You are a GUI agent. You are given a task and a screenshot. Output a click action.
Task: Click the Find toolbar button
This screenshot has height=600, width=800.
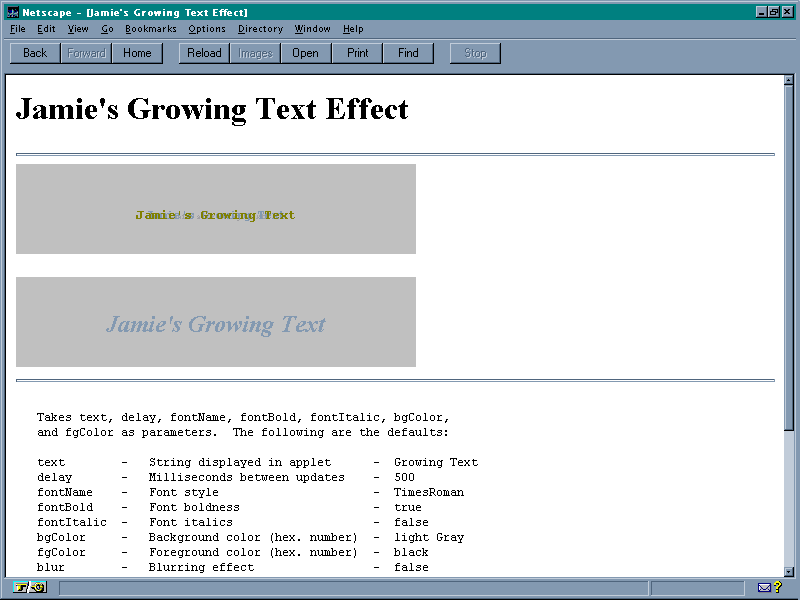(x=408, y=53)
